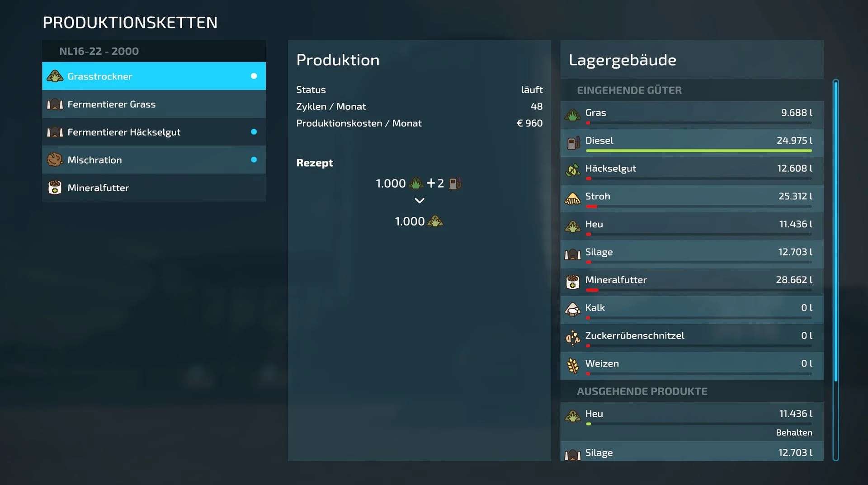Select Fermentierer Grass production chain
The image size is (868, 485).
click(x=154, y=104)
